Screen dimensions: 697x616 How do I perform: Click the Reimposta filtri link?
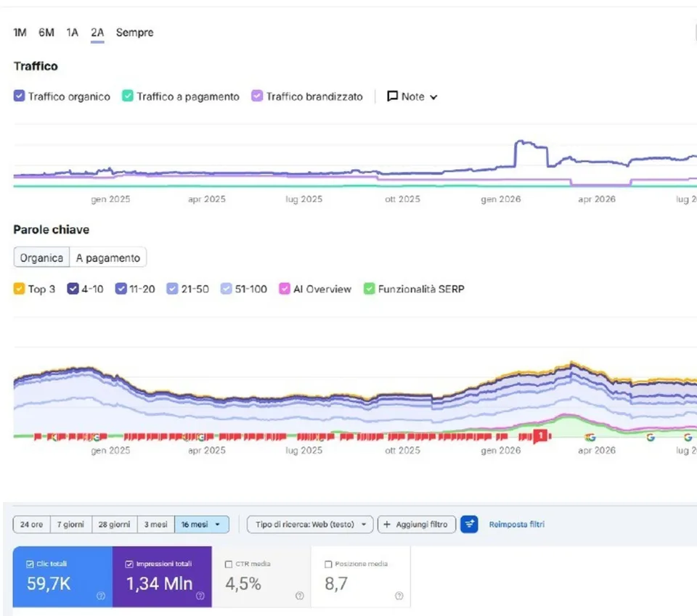click(516, 525)
